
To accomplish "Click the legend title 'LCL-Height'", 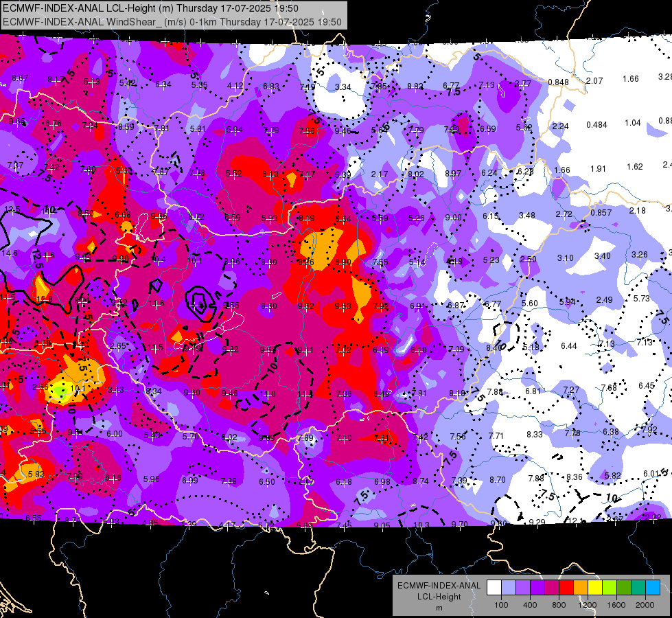I will (x=439, y=597).
